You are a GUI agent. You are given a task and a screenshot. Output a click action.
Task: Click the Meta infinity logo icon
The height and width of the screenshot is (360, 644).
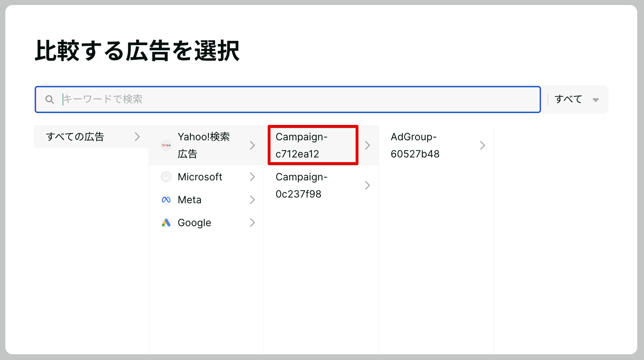(x=166, y=200)
